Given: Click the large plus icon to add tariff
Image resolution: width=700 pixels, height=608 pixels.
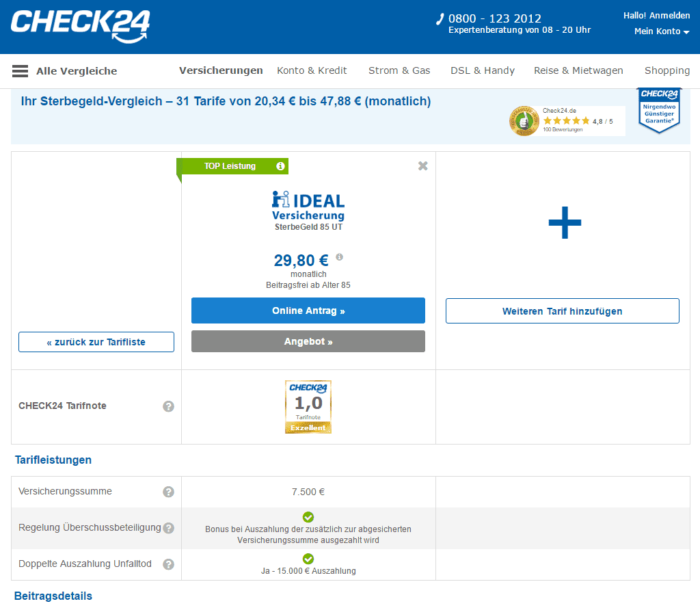Looking at the screenshot, I should 565,222.
